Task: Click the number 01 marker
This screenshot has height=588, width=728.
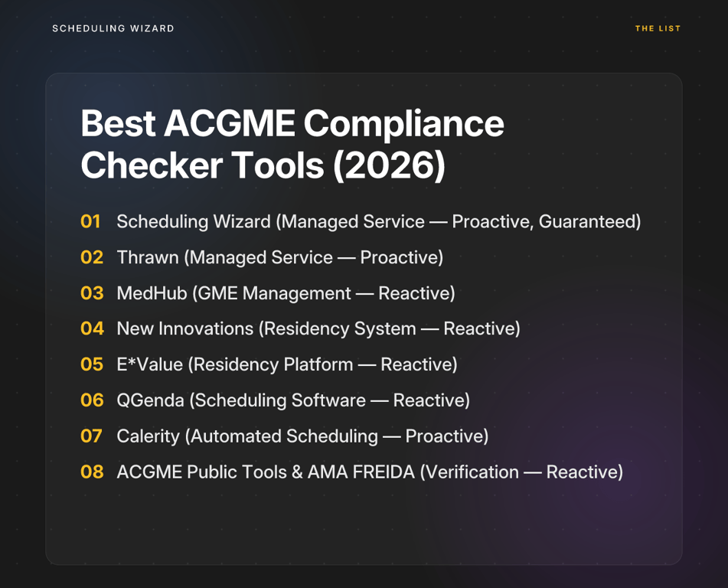Action: coord(90,221)
